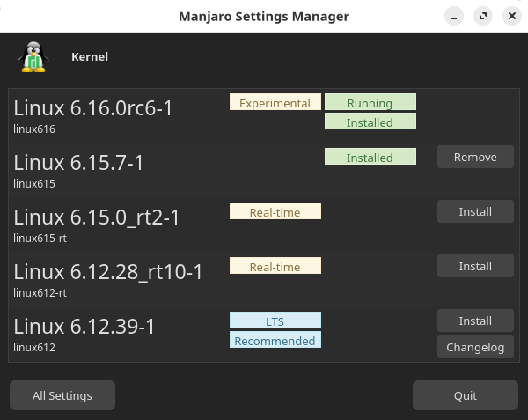
Task: Select the Linux 6.16.0rc6-1 title
Action: click(93, 108)
